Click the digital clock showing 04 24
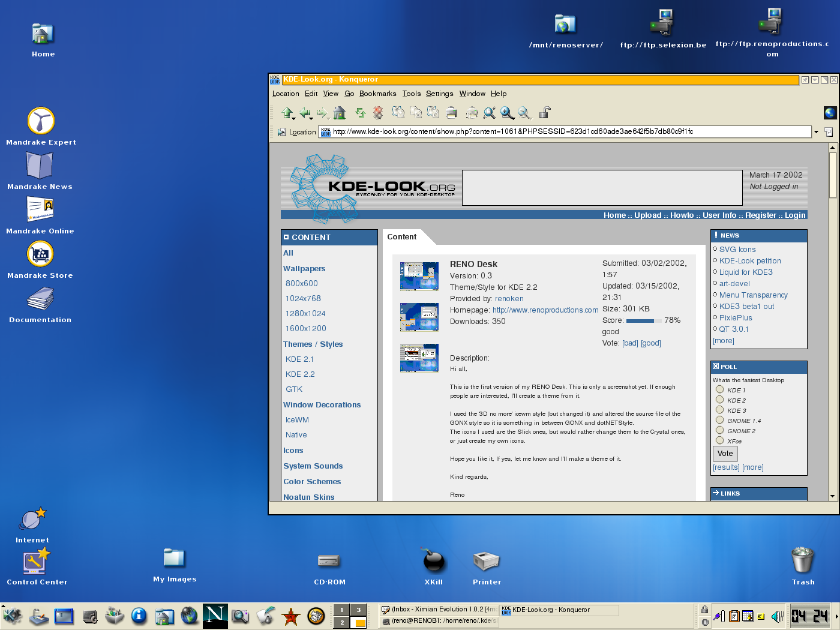840x630 pixels. tap(809, 616)
